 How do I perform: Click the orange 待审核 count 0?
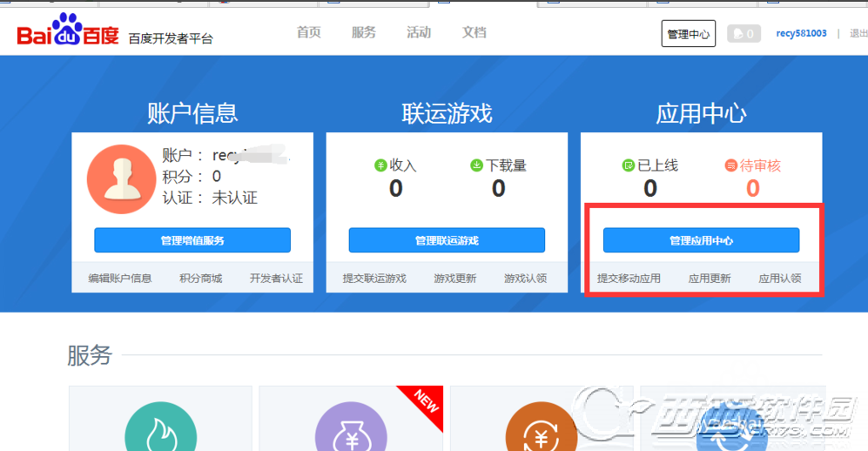pyautogui.click(x=753, y=189)
